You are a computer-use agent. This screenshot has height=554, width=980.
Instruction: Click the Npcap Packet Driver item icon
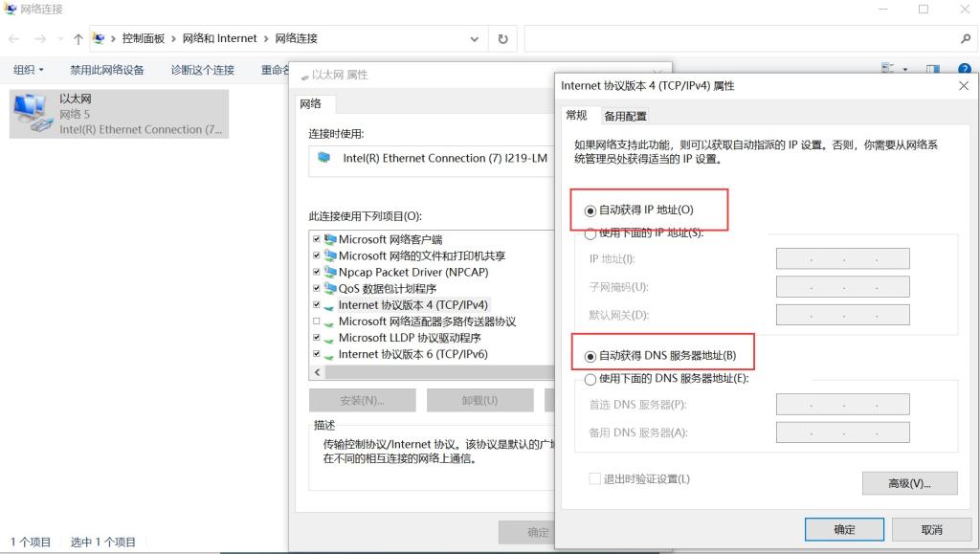tap(330, 273)
